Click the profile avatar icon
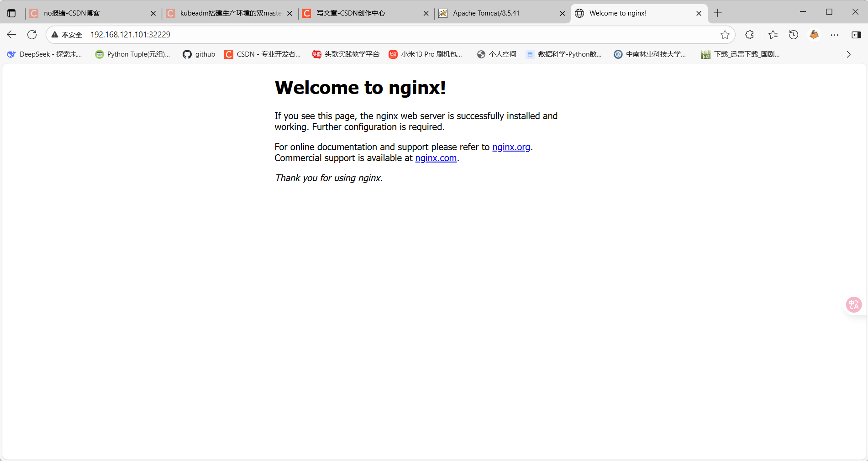Image resolution: width=868 pixels, height=461 pixels. click(x=814, y=35)
